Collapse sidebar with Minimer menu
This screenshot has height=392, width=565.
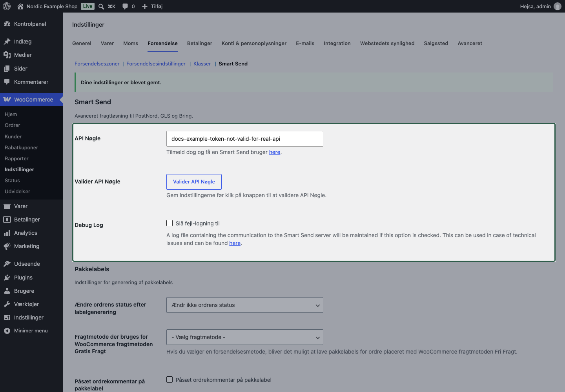coord(31,331)
